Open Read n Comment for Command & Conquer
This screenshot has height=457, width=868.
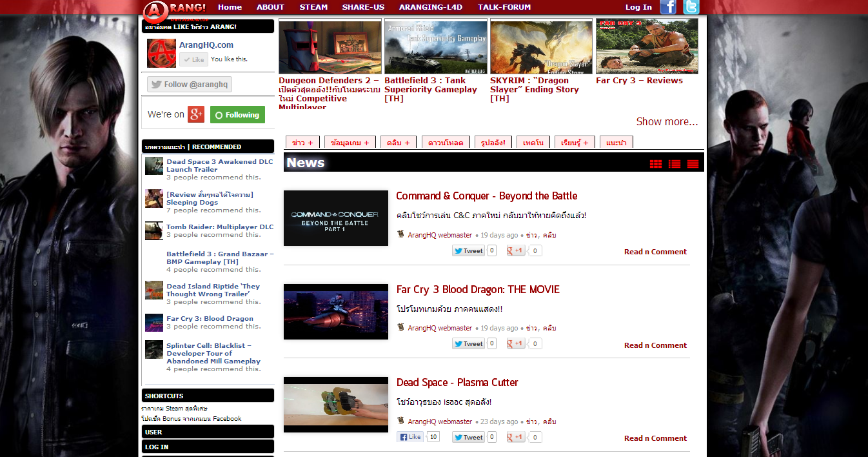tap(655, 252)
